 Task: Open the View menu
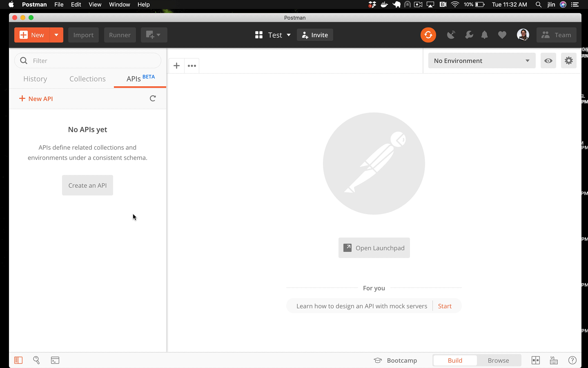(95, 4)
